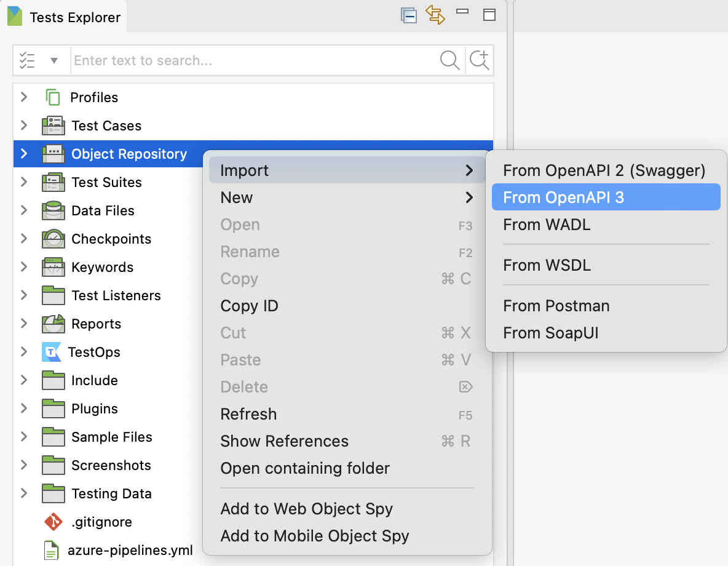Select the Test Cases tree label
Image resolution: width=728 pixels, height=566 pixels.
pos(106,126)
